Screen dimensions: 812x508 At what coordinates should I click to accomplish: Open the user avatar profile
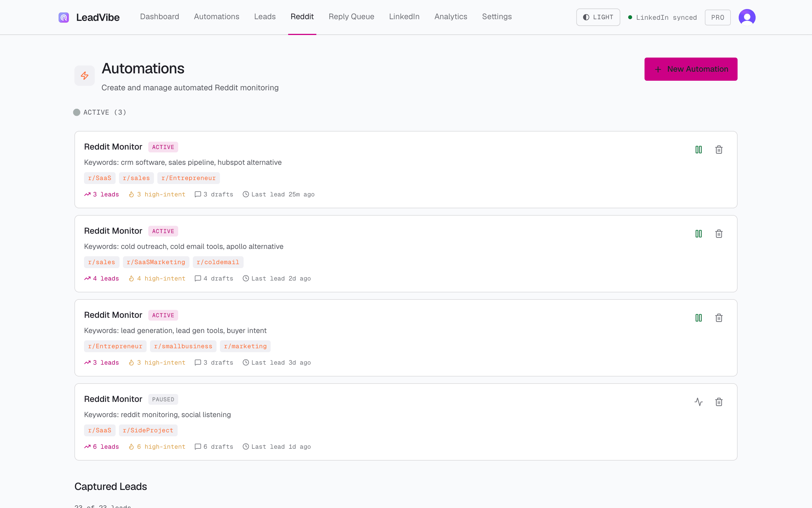[747, 17]
